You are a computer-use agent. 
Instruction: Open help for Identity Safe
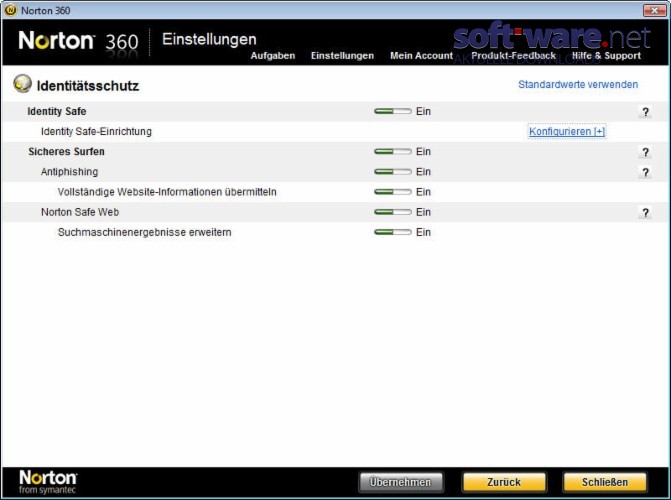coord(645,112)
